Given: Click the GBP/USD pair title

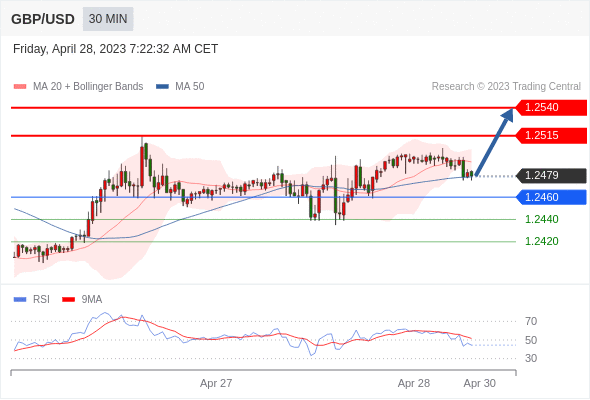Looking at the screenshot, I should coord(43,19).
